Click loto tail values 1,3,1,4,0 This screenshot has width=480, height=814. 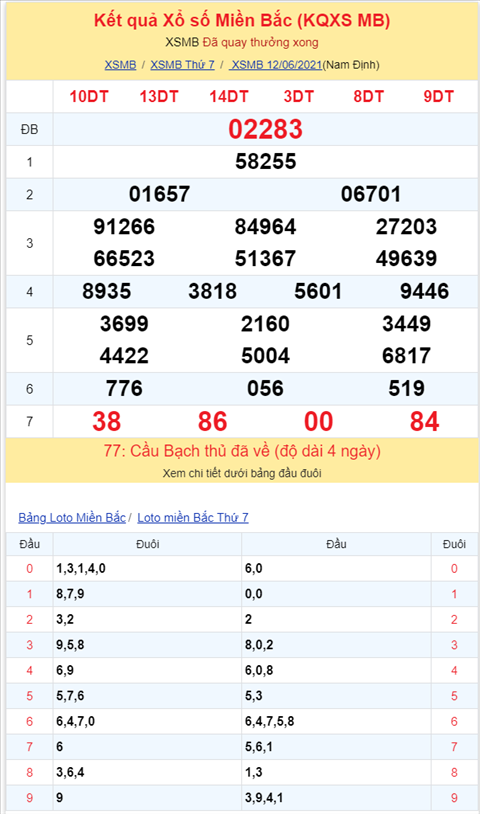81,568
